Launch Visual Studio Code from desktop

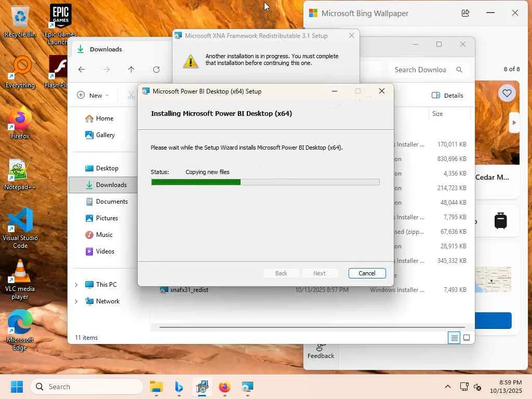coord(20,228)
